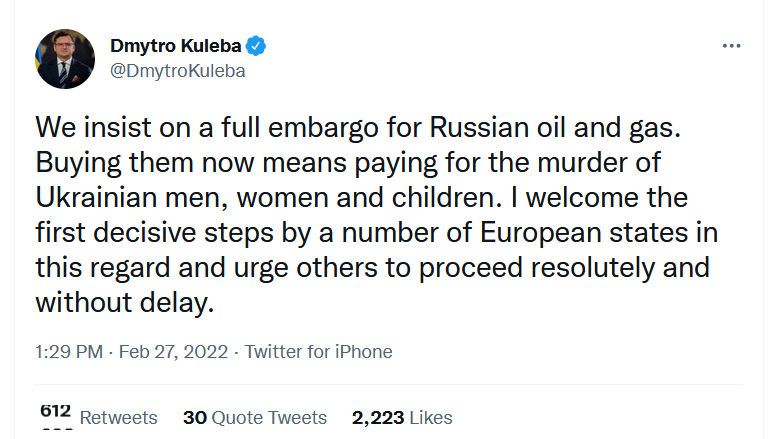Click the Feb 27, 2022 date

[176, 351]
